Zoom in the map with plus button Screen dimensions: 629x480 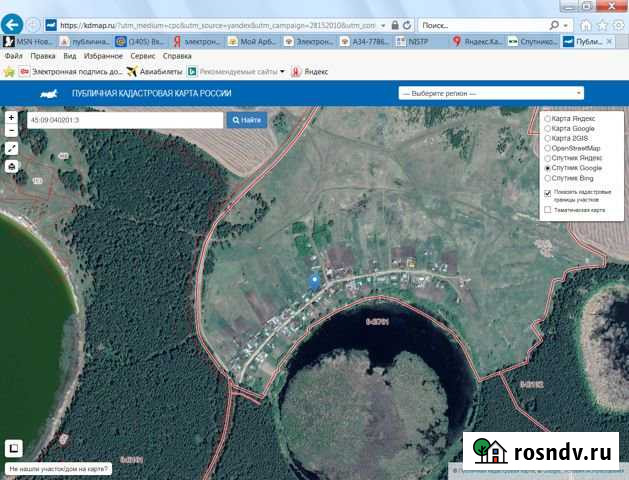click(11, 117)
